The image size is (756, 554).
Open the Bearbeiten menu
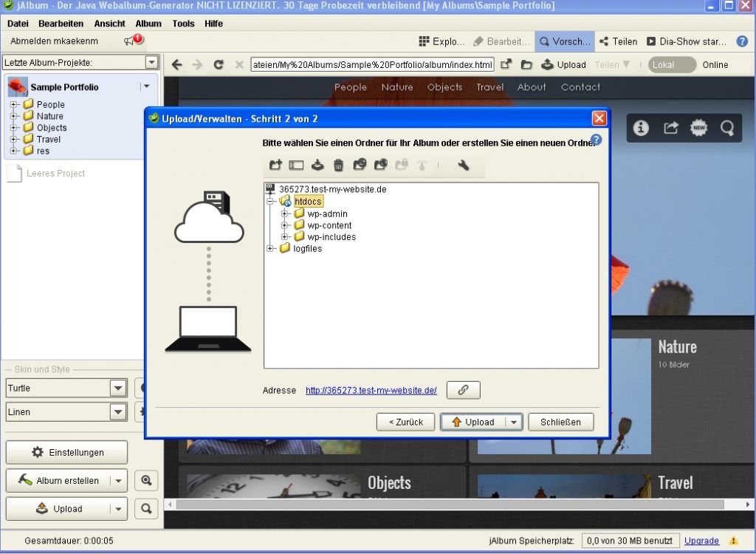pos(61,24)
